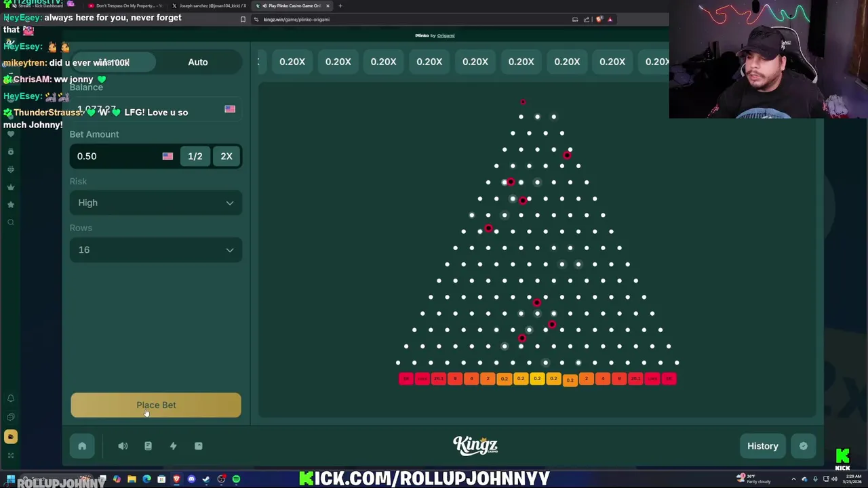Click the square icon right of lightning bolt
The height and width of the screenshot is (488, 868).
tap(199, 446)
